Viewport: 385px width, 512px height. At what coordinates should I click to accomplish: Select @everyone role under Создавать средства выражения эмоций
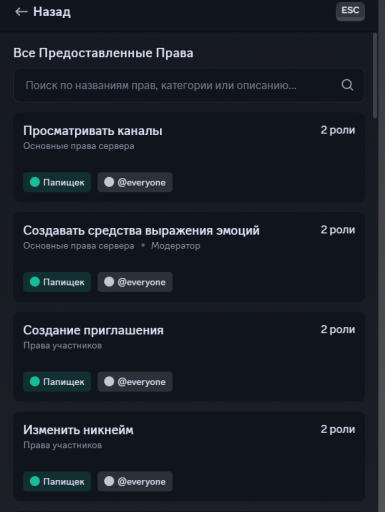[x=135, y=282]
